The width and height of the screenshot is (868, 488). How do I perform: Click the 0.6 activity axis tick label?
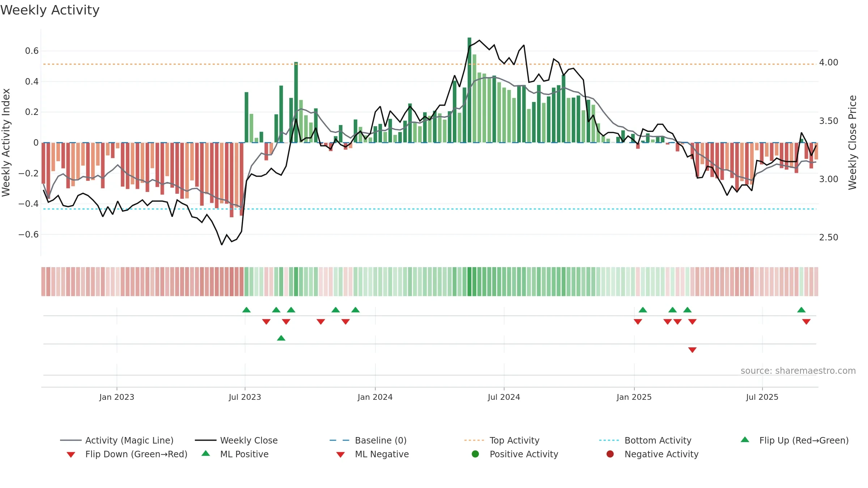[x=32, y=51]
